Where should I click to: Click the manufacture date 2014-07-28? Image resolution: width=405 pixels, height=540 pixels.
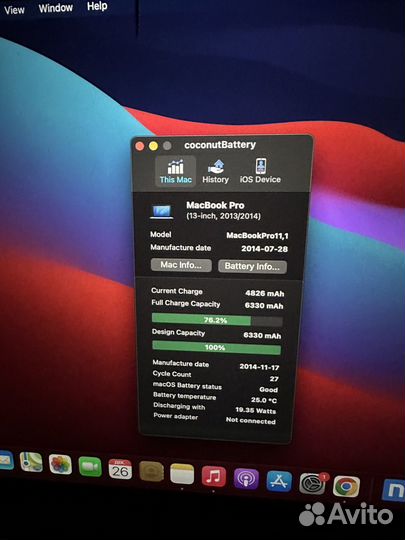point(264,249)
